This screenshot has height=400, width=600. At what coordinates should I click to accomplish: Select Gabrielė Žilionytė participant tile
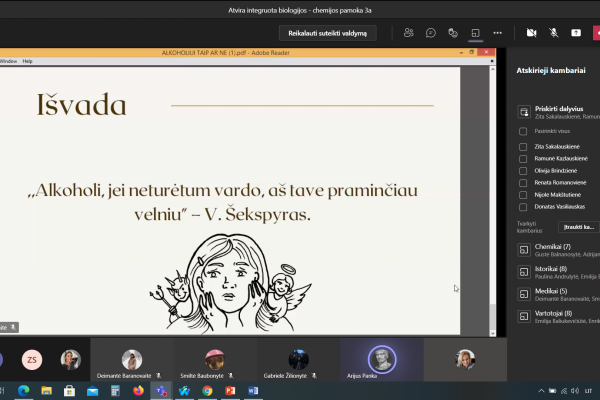pyautogui.click(x=298, y=359)
